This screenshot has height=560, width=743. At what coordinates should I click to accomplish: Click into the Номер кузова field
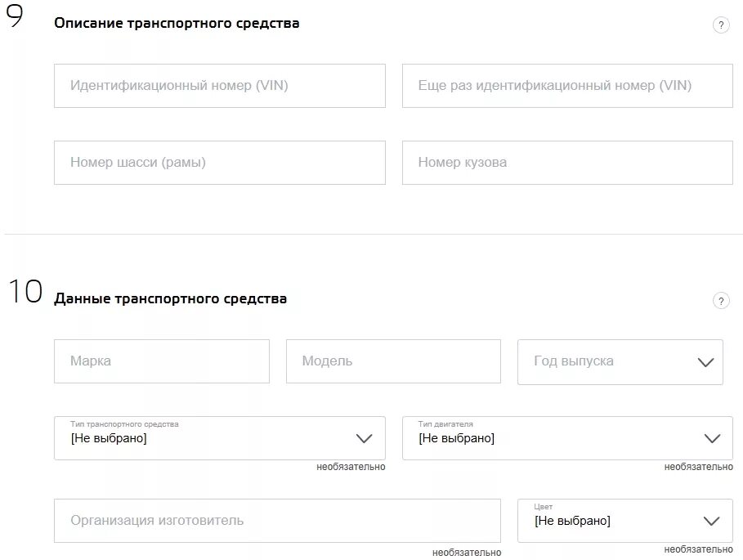point(567,163)
